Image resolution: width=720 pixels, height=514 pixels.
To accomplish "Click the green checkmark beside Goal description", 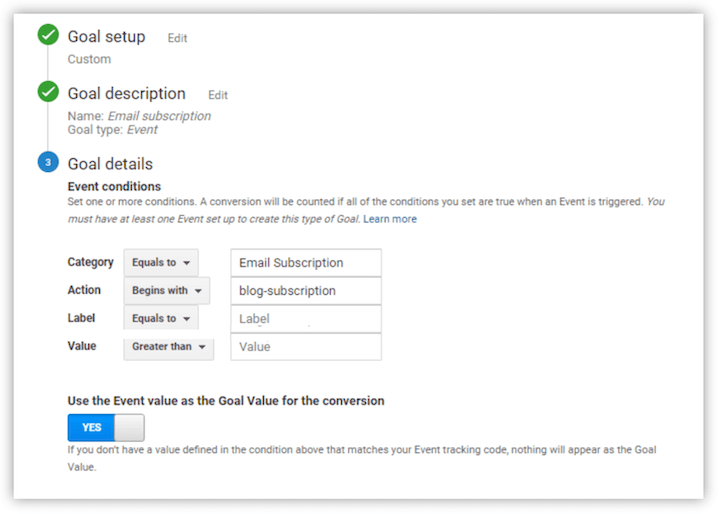I will (47, 93).
